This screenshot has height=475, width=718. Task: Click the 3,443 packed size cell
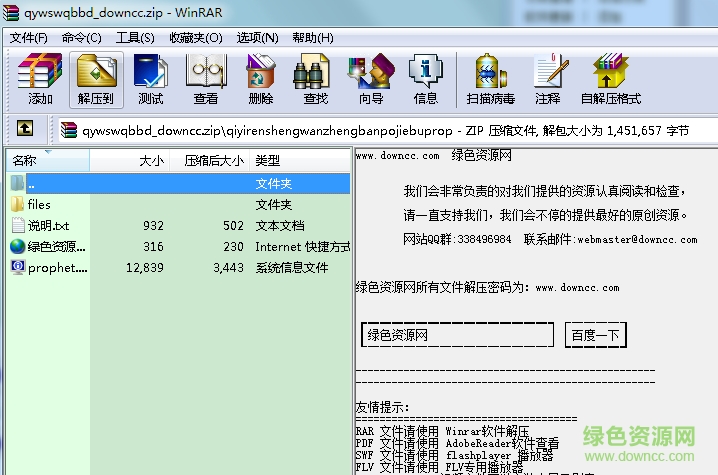(228, 268)
